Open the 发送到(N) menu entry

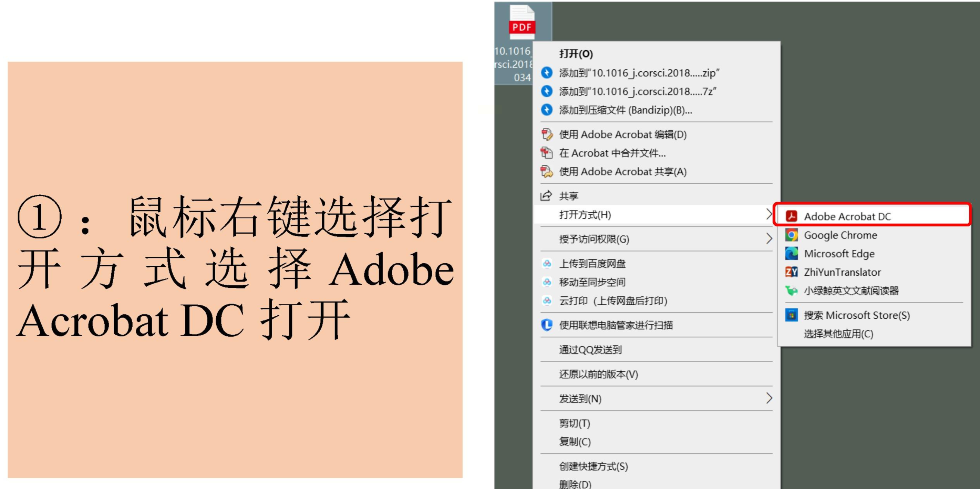click(x=657, y=398)
